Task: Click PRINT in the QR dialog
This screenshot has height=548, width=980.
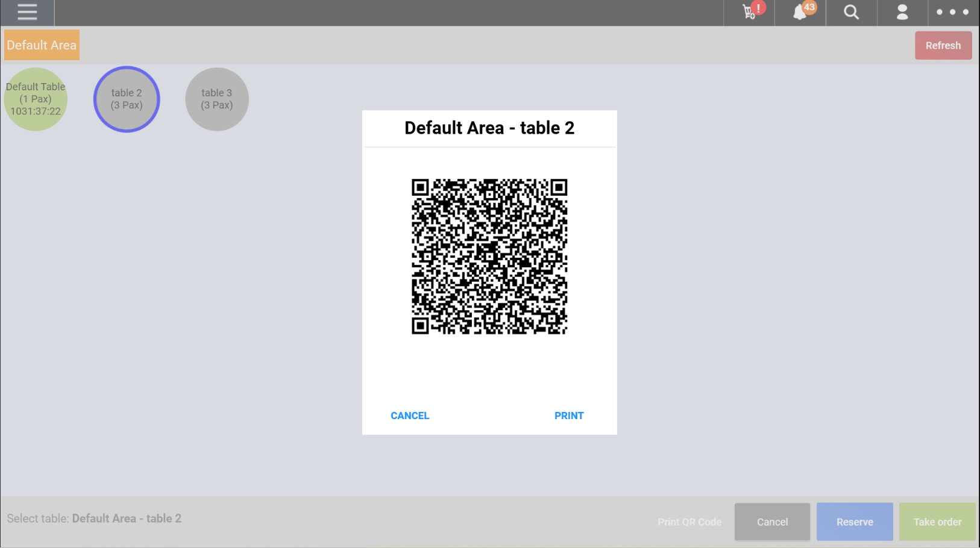Action: pyautogui.click(x=568, y=416)
